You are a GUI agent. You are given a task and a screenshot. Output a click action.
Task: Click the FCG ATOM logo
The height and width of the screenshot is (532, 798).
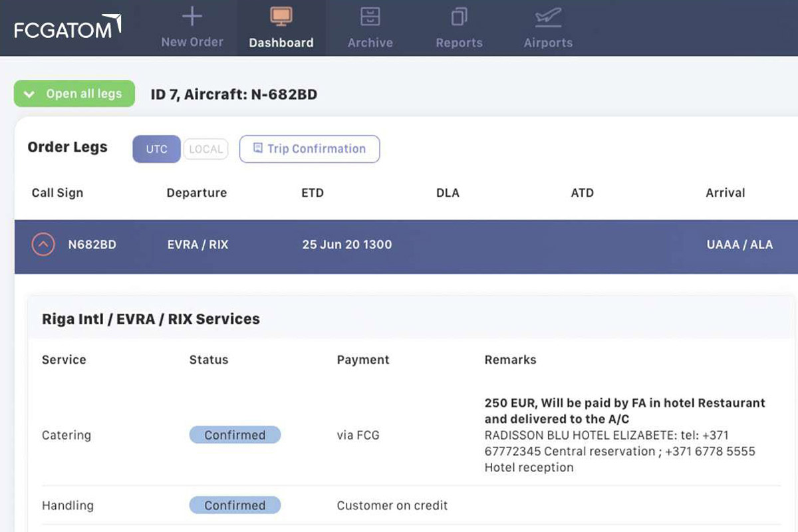68,28
